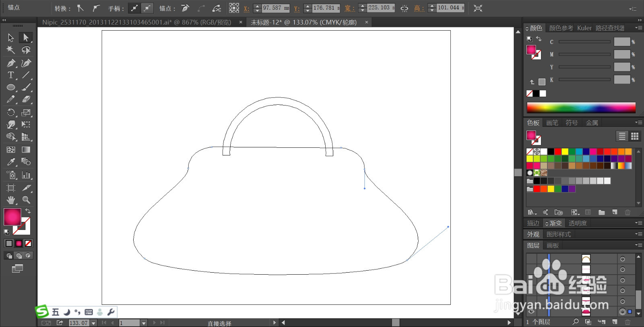Toggle constrain width and height proportions link
The width and height of the screenshot is (644, 327).
point(405,8)
